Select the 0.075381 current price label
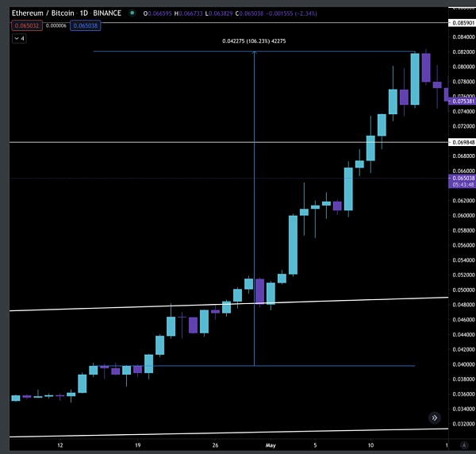The image size is (476, 454). (x=461, y=102)
